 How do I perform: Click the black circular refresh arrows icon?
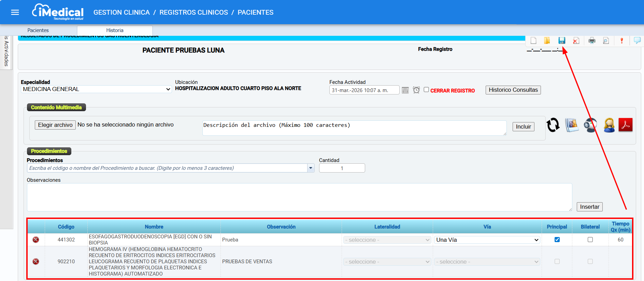553,125
